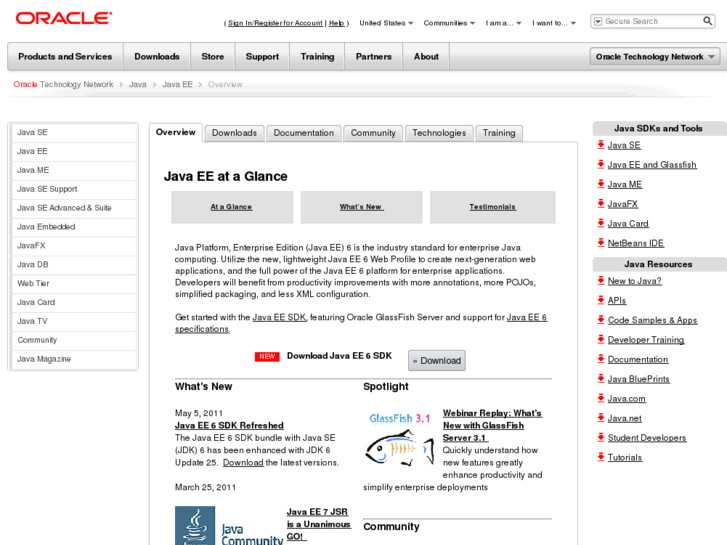Click the Oracle logo
727x545 pixels.
(64, 18)
